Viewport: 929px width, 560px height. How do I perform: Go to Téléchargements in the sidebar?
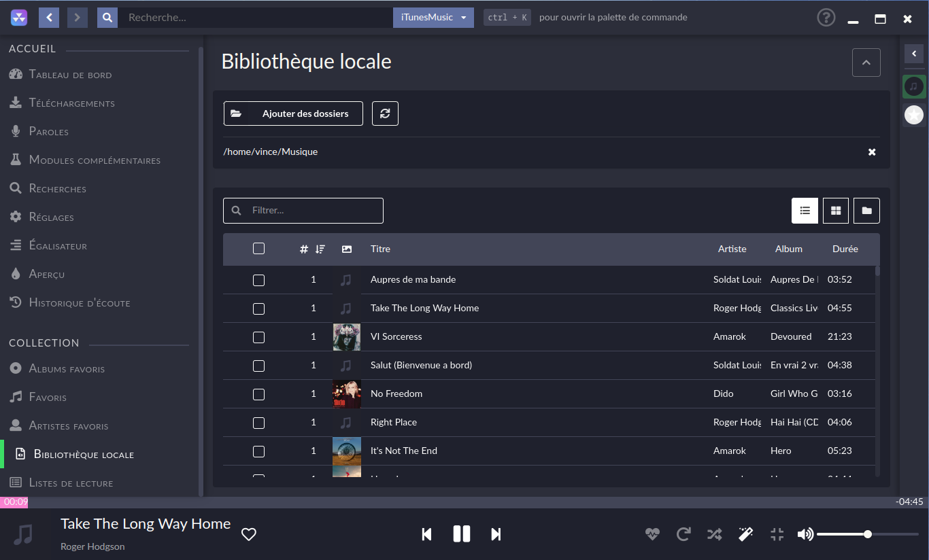point(71,103)
